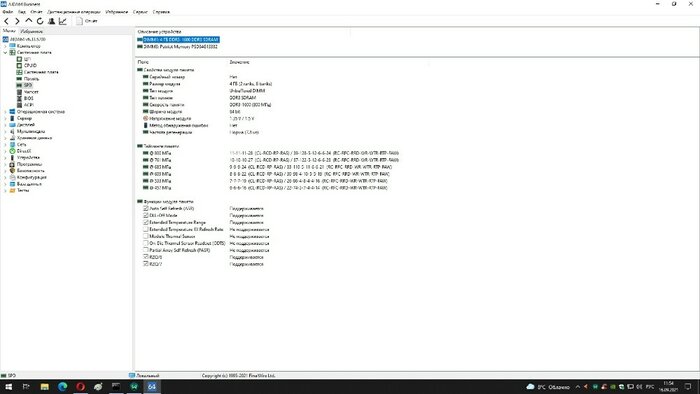
Task: Click the user silhouette toolbar icon
Action: [x=51, y=21]
